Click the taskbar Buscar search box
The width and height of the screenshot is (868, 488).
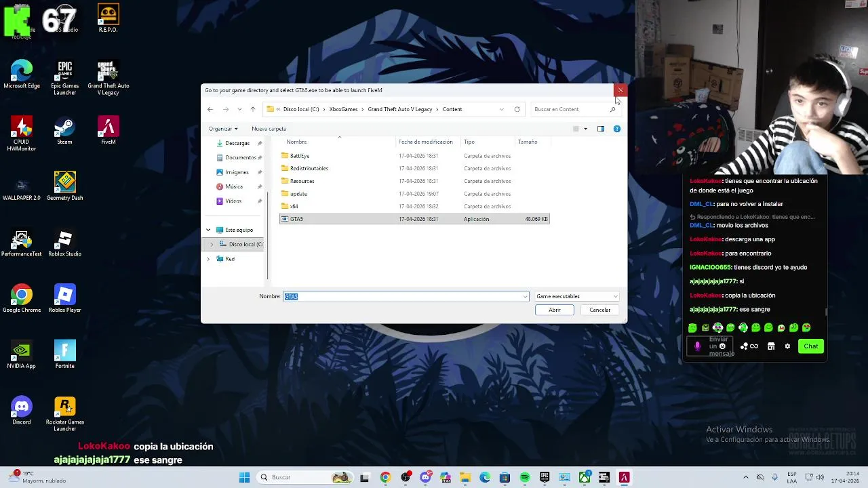(305, 477)
